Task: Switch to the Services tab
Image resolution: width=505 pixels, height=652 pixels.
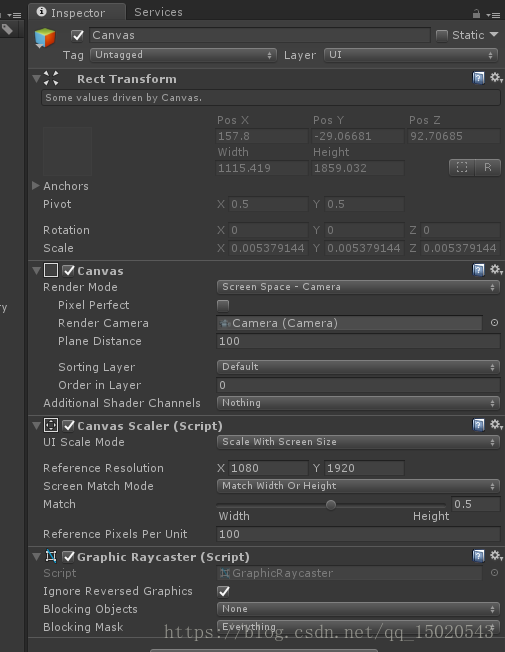Action: click(x=158, y=12)
